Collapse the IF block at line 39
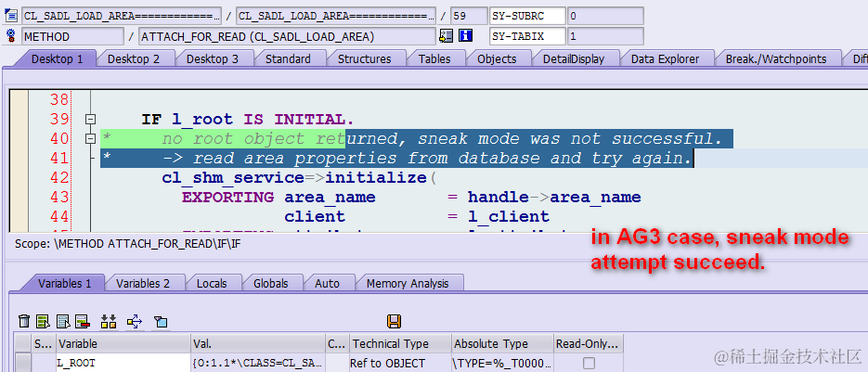868x372 pixels. (x=90, y=119)
